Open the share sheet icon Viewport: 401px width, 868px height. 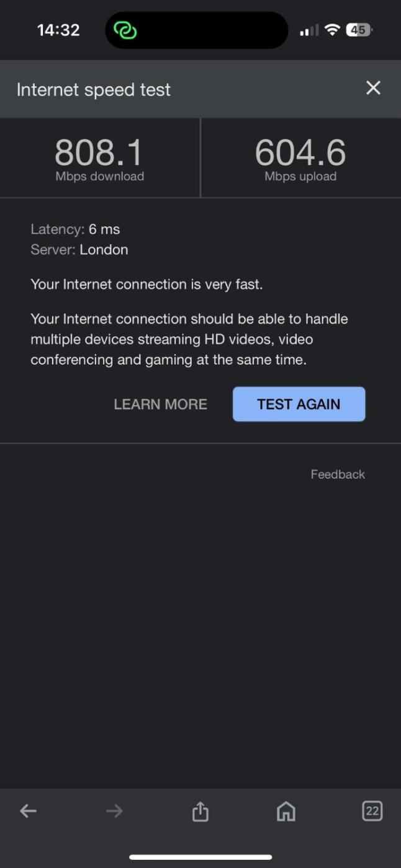[200, 810]
